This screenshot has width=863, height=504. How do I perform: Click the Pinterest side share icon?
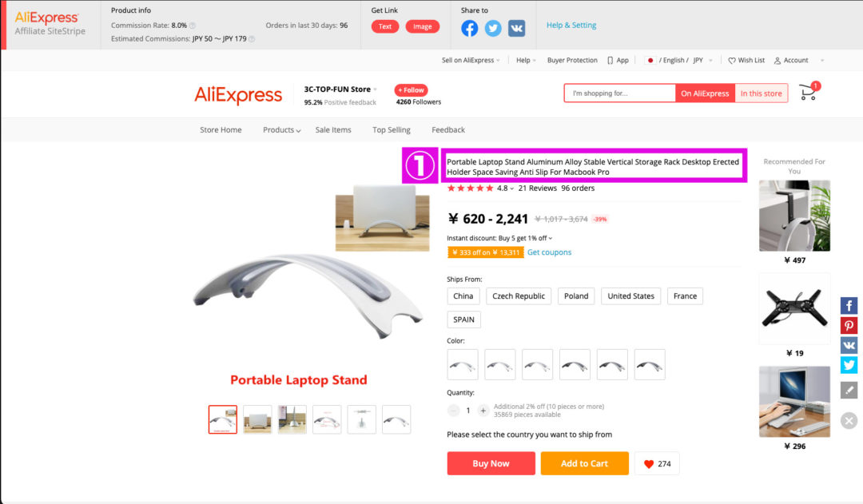(849, 325)
